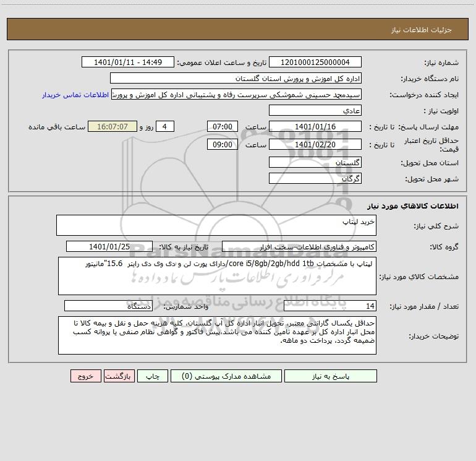Click the تاریخ نیاز به کالا label
This screenshot has height=461, width=476.
[184, 247]
